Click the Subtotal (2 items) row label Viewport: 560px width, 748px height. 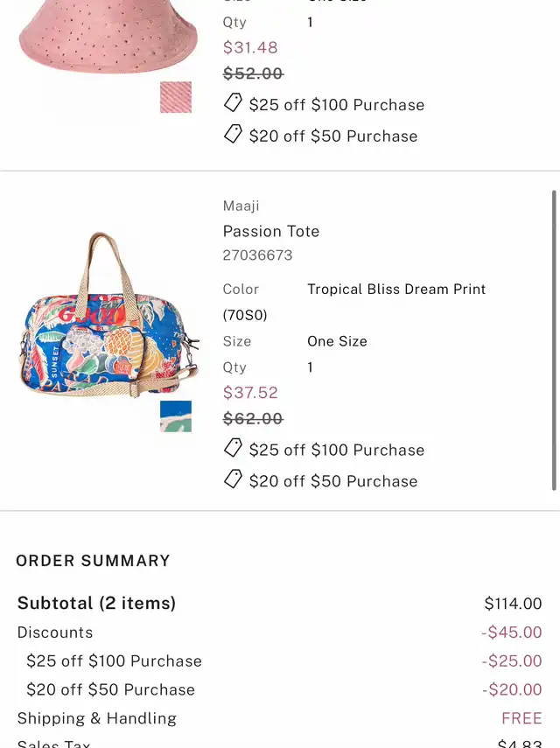click(97, 603)
